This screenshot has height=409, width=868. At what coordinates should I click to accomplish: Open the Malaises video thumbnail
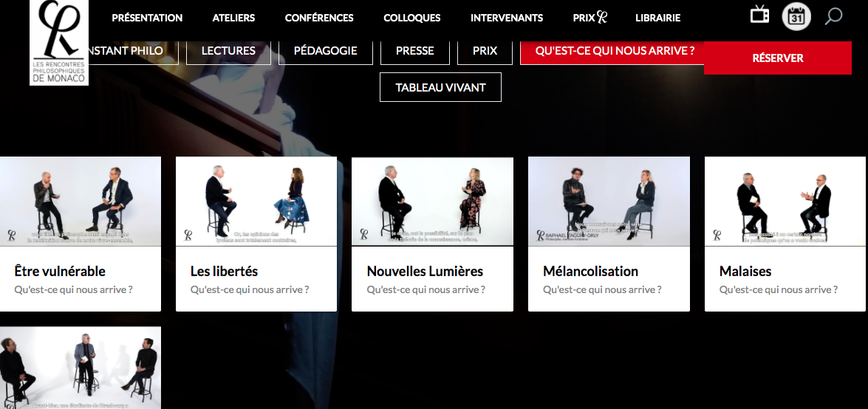tap(786, 202)
